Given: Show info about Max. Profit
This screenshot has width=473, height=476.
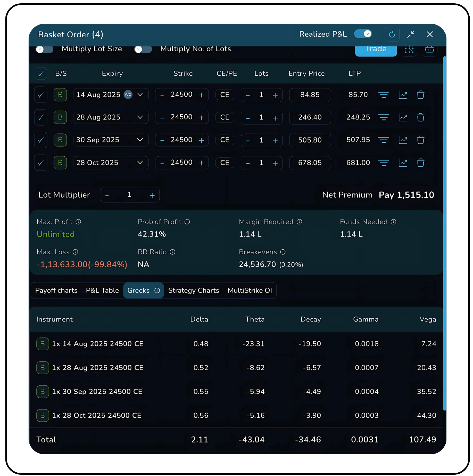Looking at the screenshot, I should 78,222.
